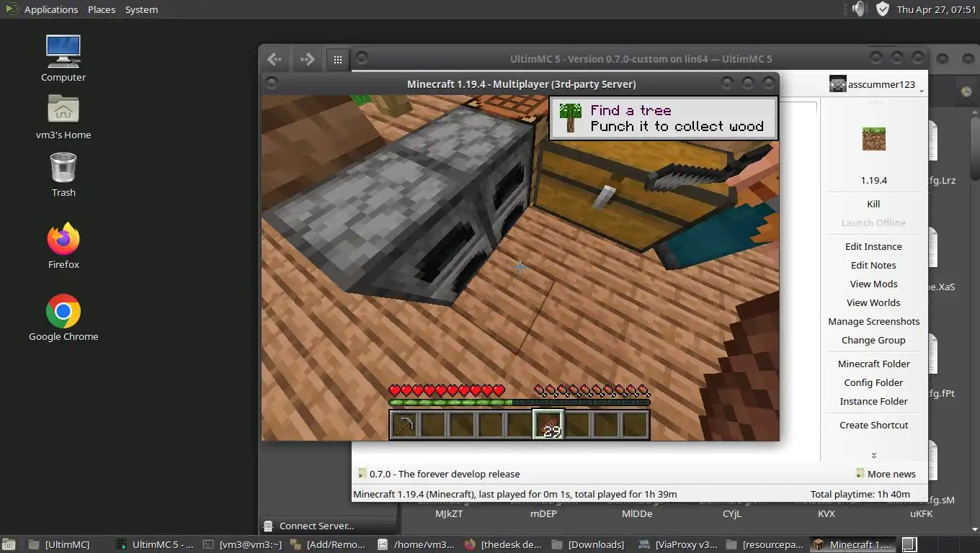Open the asscummer123 account dropdown

[x=878, y=85]
